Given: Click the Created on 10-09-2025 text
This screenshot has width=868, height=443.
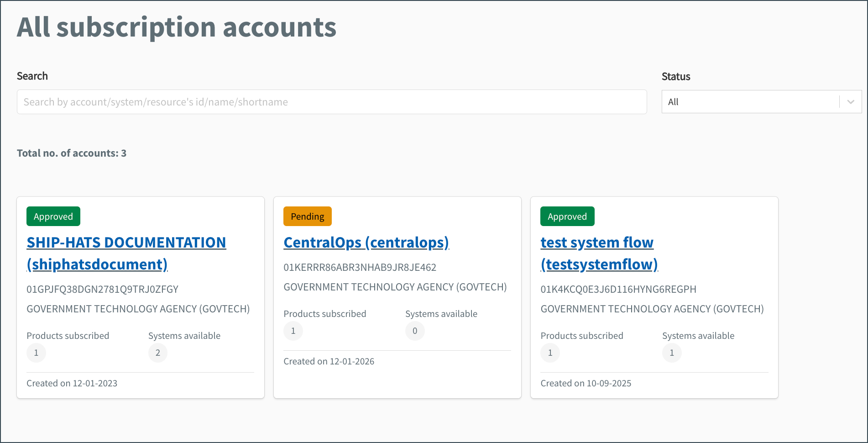Looking at the screenshot, I should 586,383.
